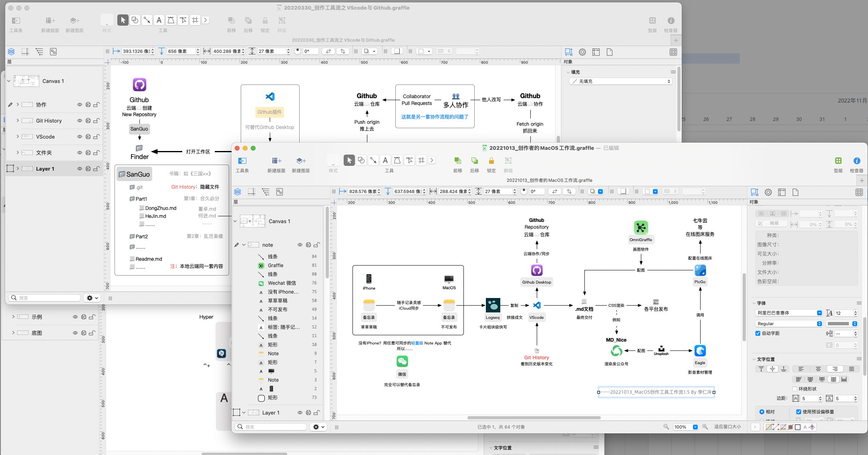Hide the 协作 layer via eye icon

pyautogui.click(x=80, y=105)
